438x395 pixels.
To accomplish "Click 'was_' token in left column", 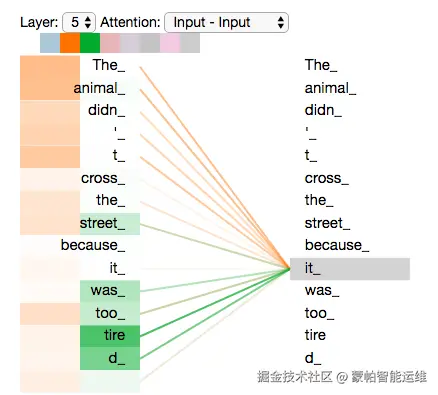I will (x=108, y=291).
